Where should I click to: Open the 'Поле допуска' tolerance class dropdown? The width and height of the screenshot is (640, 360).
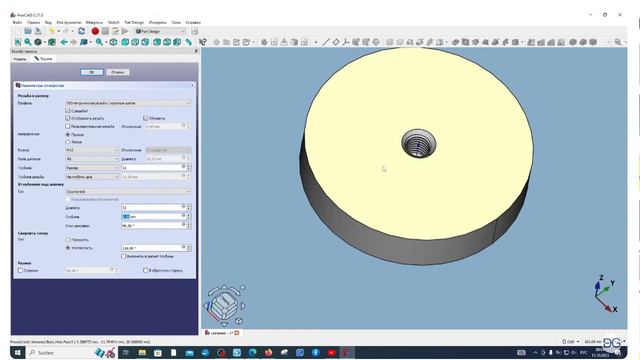click(x=92, y=159)
